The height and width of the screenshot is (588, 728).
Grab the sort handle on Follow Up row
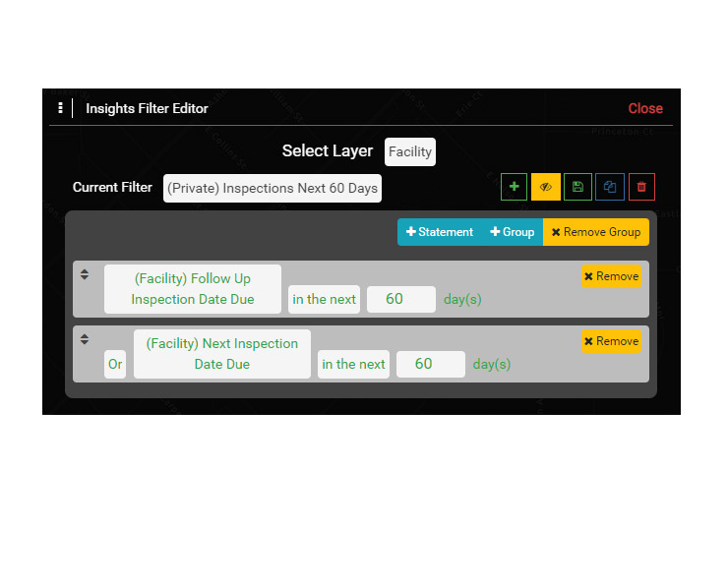[85, 275]
